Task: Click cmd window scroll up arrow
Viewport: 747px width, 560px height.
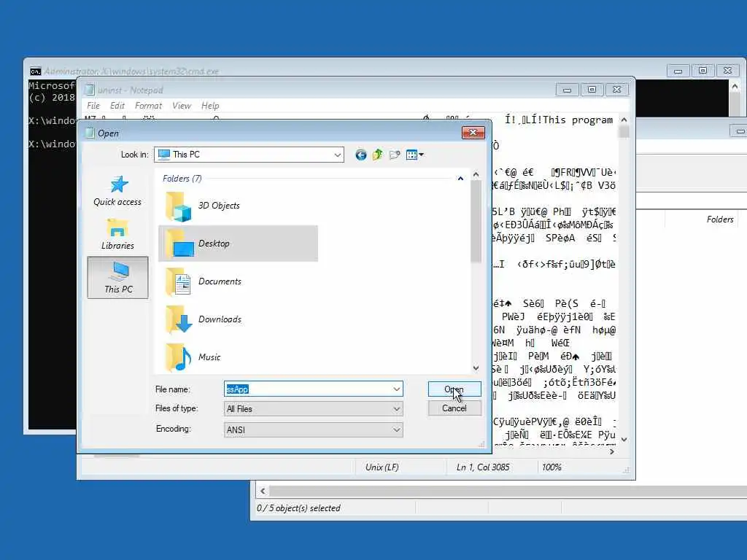Action: tap(735, 87)
